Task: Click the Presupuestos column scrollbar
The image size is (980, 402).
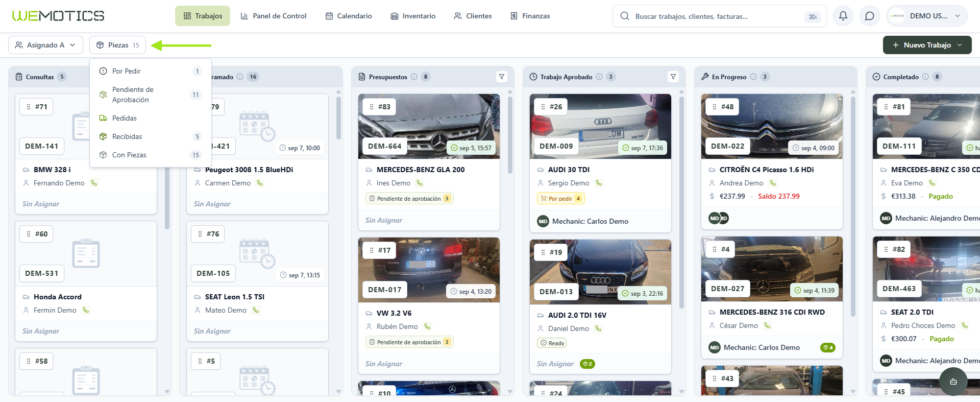Action: coord(510,135)
